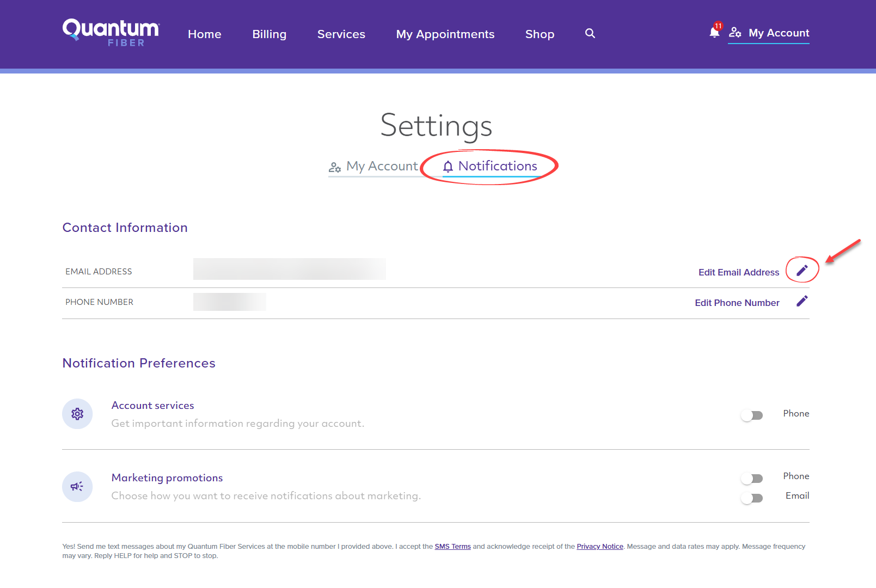This screenshot has width=876, height=588.
Task: Click the notification bell with badge 11
Action: [714, 33]
